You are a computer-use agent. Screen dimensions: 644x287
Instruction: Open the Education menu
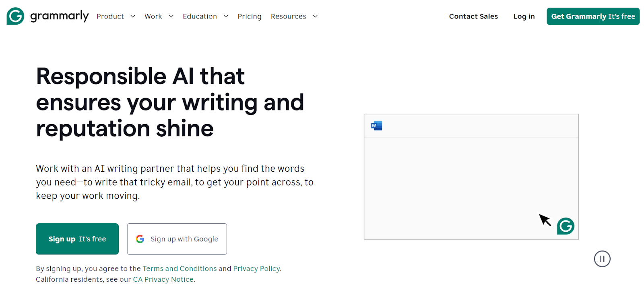coord(200,17)
